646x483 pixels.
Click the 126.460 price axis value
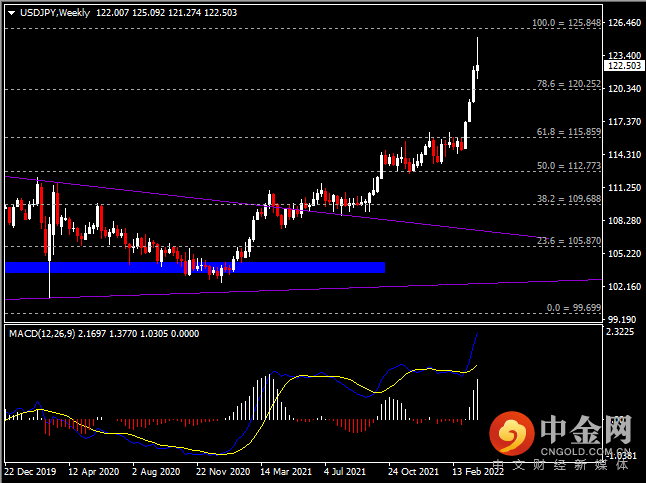coord(625,23)
